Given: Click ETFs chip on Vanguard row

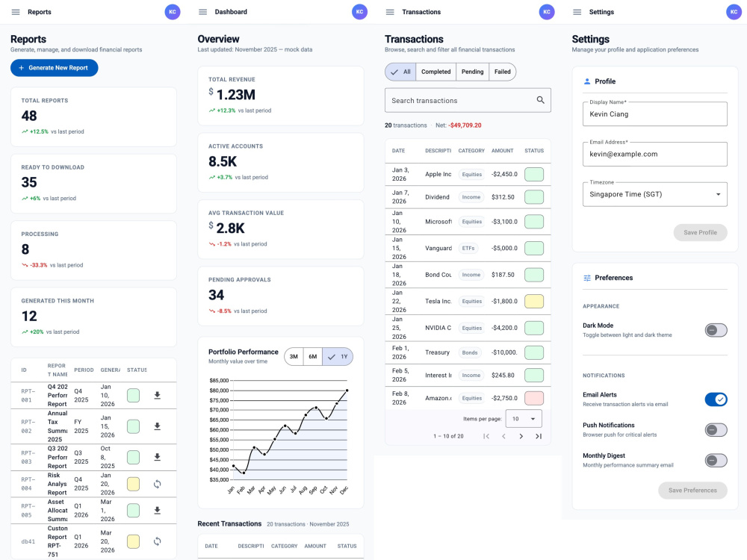Looking at the screenshot, I should pos(468,248).
